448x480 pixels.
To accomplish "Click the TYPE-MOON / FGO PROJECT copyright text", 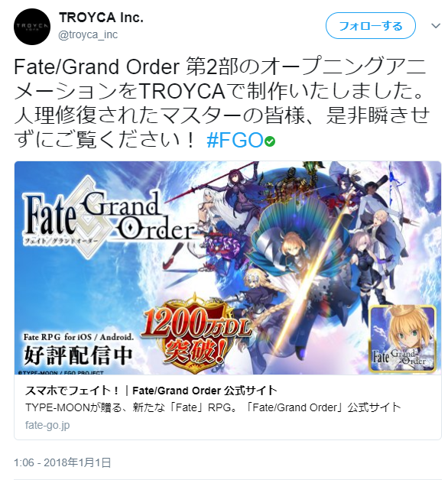I will [x=60, y=372].
